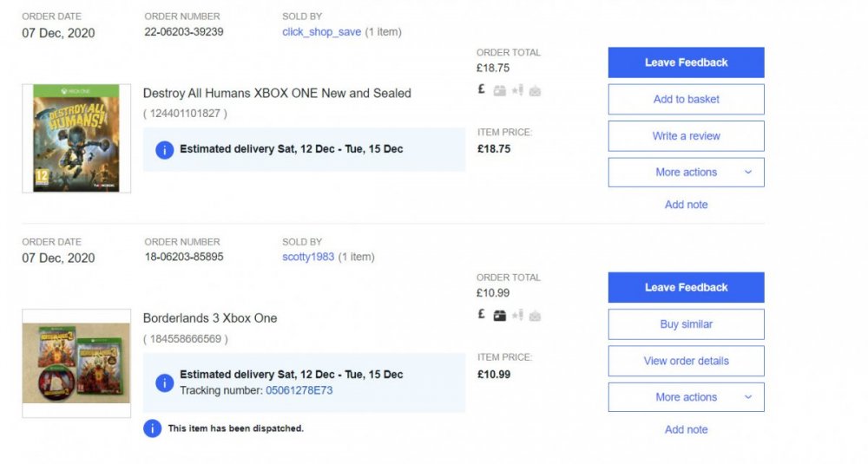Viewport: 868px width, 464px height.
Task: Open seller click_shop_save profile link
Action: (x=322, y=32)
